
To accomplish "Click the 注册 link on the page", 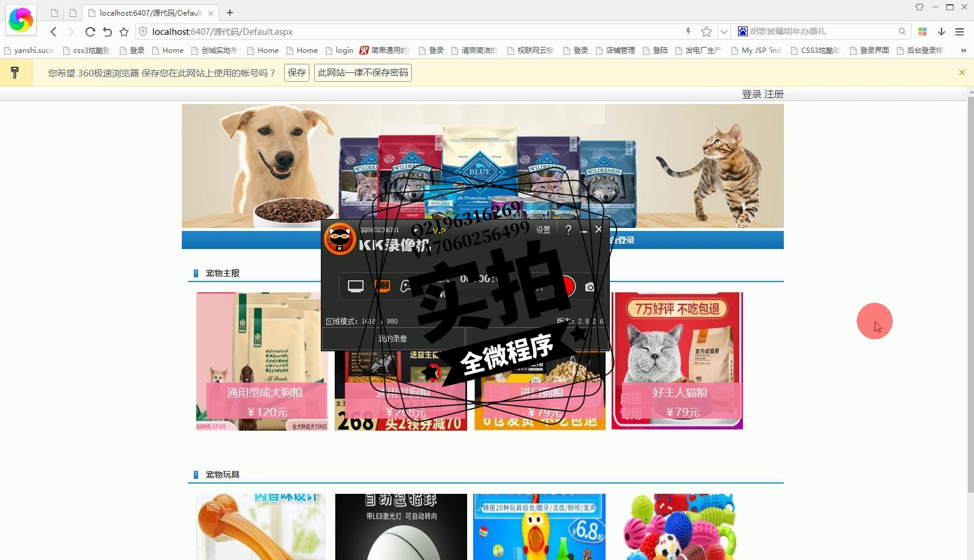I will pyautogui.click(x=774, y=94).
